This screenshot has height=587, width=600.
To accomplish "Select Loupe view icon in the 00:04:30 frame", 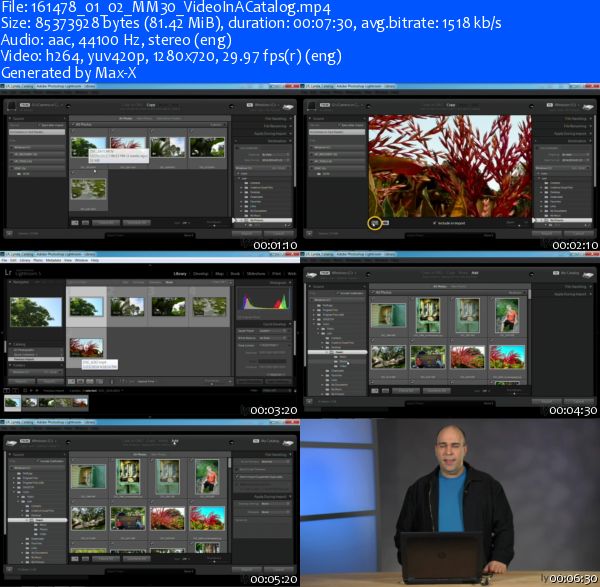I will click(x=385, y=391).
